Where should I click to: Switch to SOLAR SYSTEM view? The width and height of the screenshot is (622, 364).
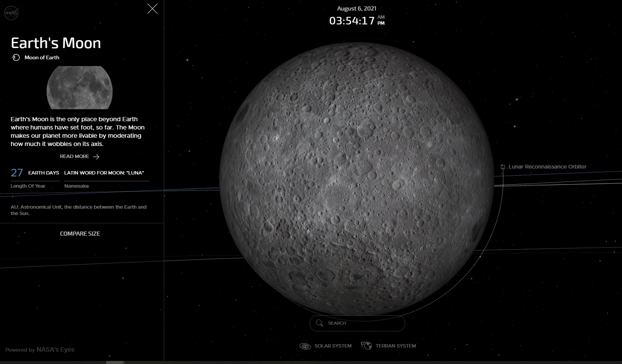point(325,346)
